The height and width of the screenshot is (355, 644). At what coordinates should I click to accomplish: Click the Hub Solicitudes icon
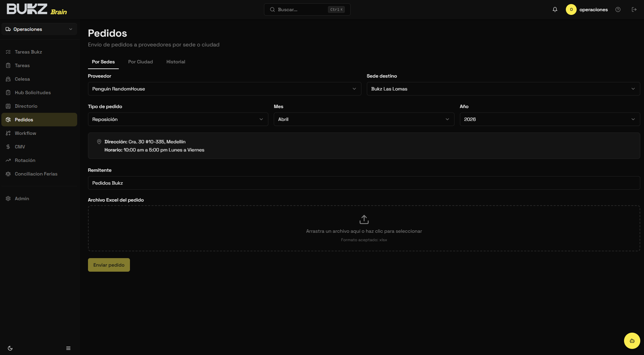tap(8, 92)
